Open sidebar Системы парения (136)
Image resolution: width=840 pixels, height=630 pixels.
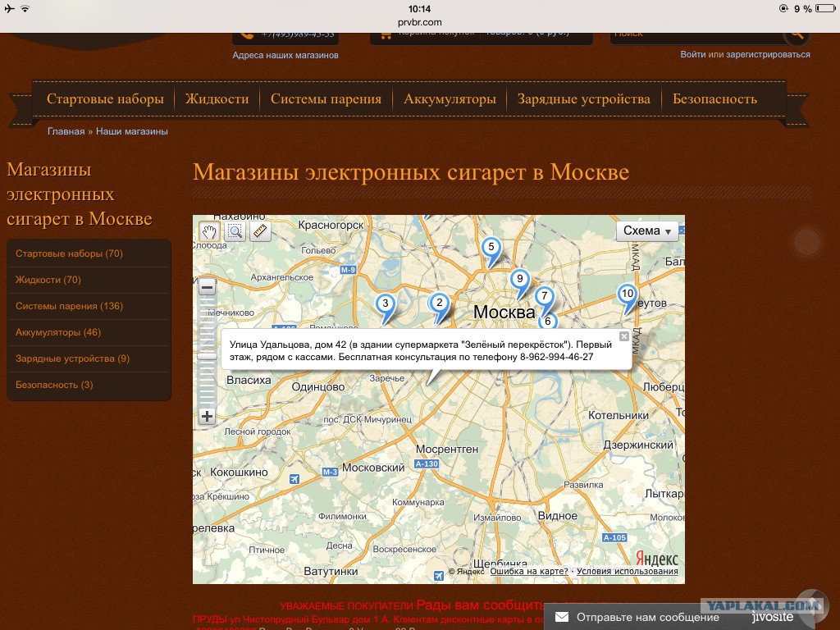point(69,306)
